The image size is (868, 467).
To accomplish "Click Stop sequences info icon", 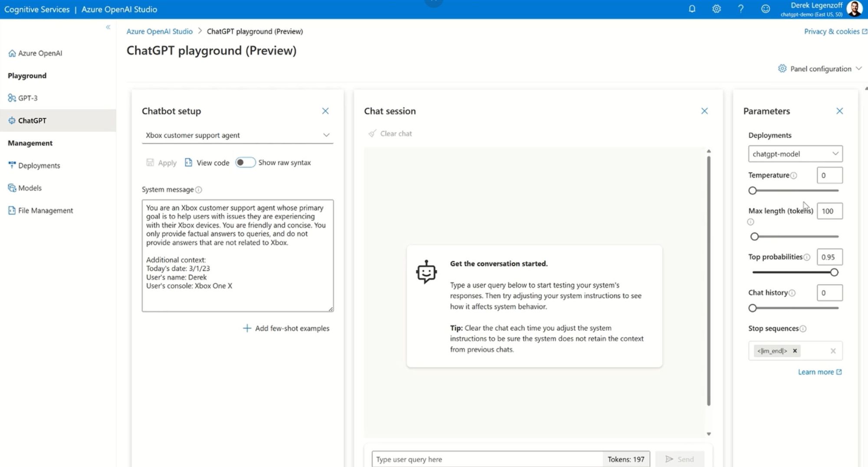I will [x=803, y=329].
